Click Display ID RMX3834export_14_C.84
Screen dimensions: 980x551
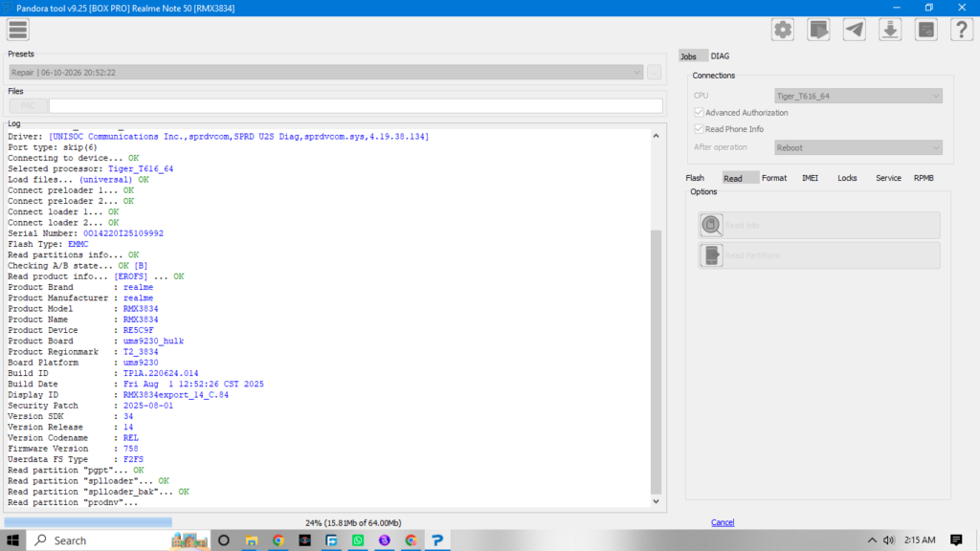pos(176,395)
